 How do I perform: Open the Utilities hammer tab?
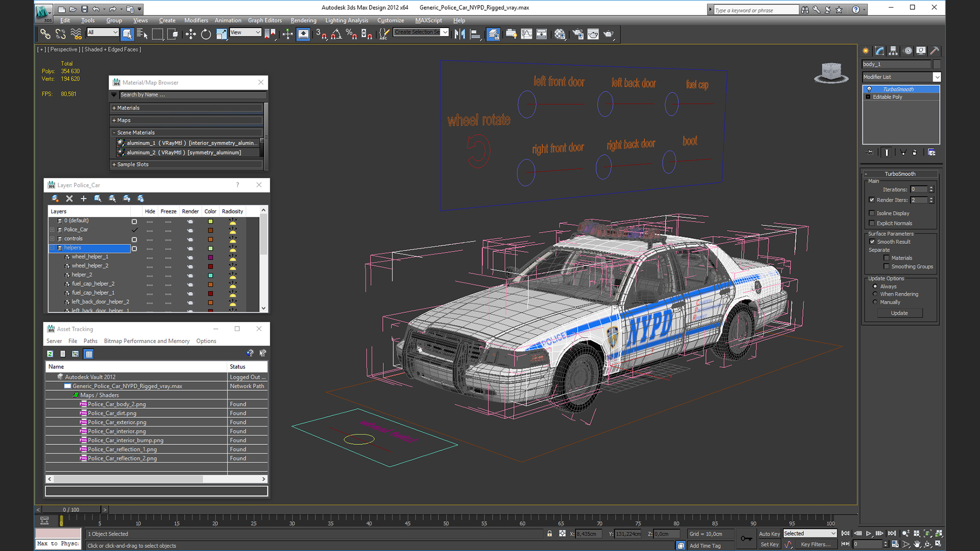(934, 51)
